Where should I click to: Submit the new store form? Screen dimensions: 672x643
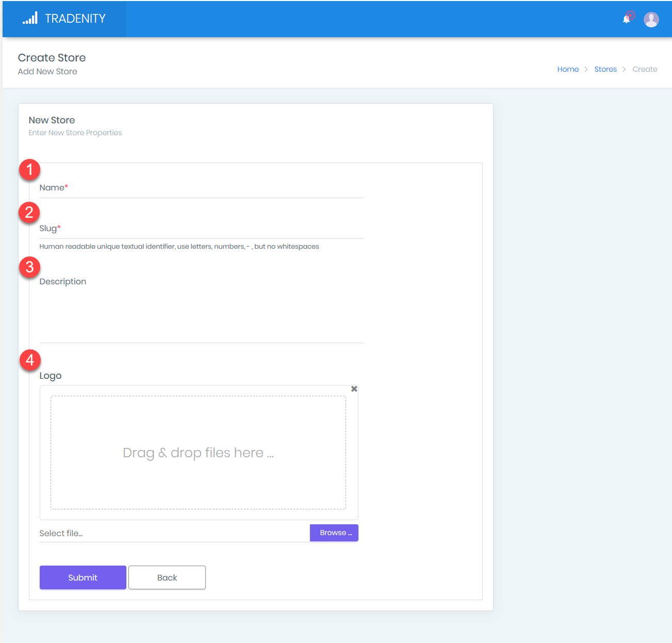(83, 577)
